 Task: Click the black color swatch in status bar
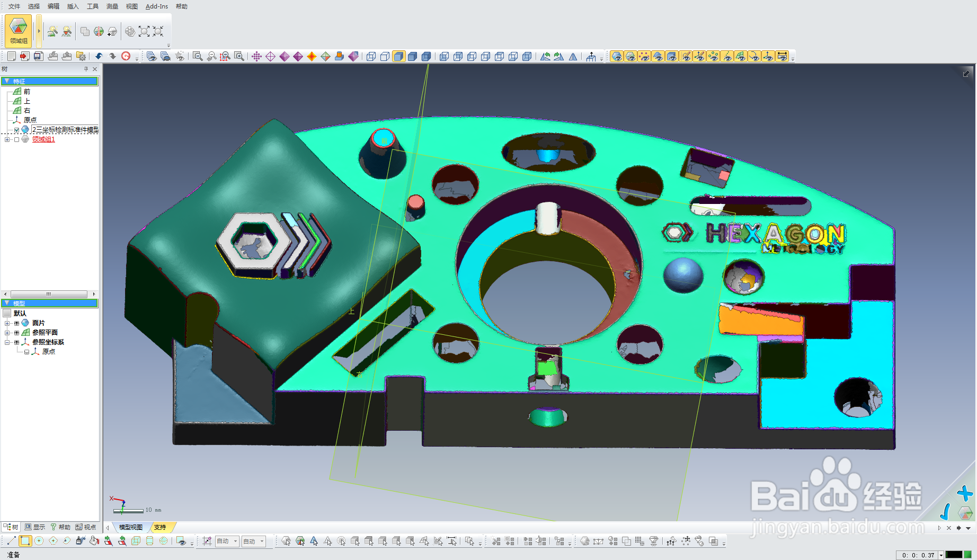[x=954, y=555]
